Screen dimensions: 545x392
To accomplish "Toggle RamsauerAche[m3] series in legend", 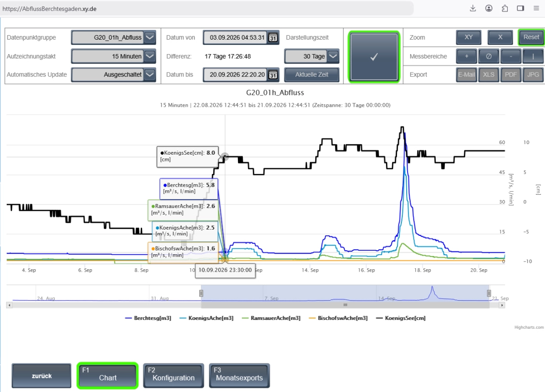I will pos(271,318).
